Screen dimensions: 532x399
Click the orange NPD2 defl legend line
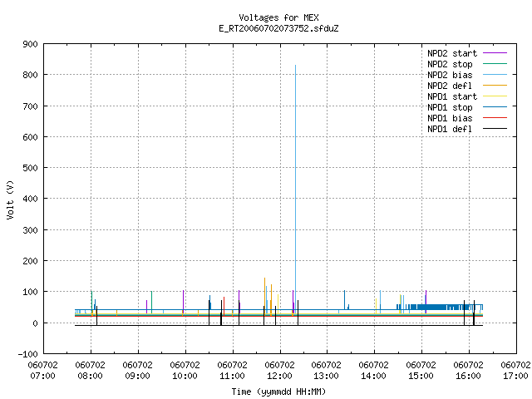[495, 86]
